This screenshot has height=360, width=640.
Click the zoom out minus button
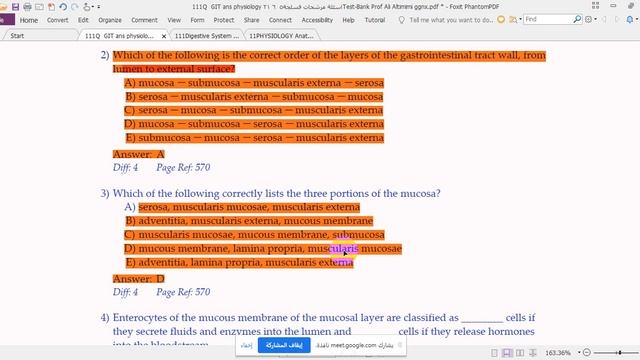click(587, 352)
